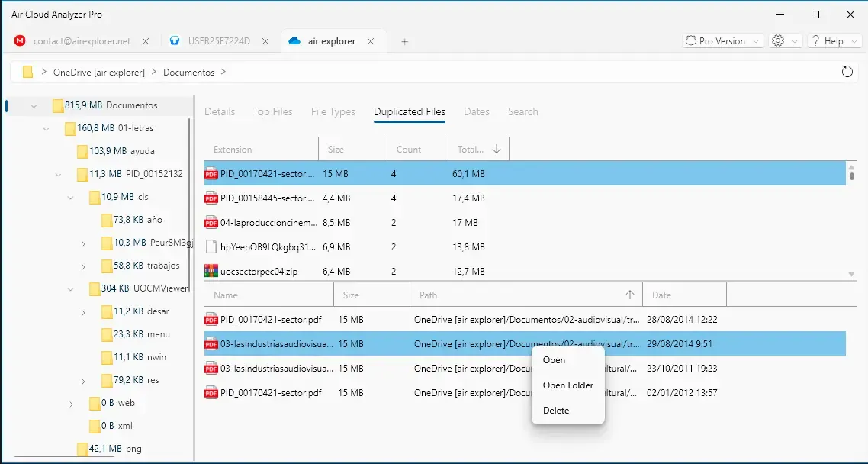Image resolution: width=868 pixels, height=464 pixels.
Task: Select the menu folder in tree
Action: pos(136,334)
